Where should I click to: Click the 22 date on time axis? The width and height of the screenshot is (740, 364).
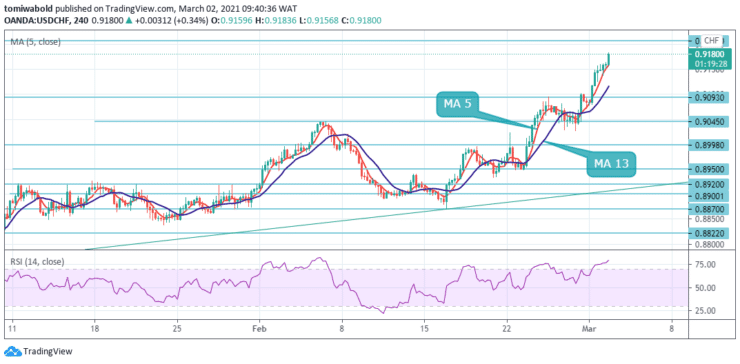tap(507, 328)
